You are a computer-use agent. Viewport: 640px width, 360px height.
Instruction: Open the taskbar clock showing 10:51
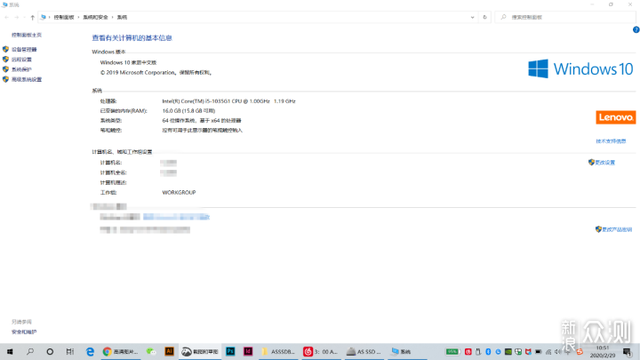pos(602,351)
